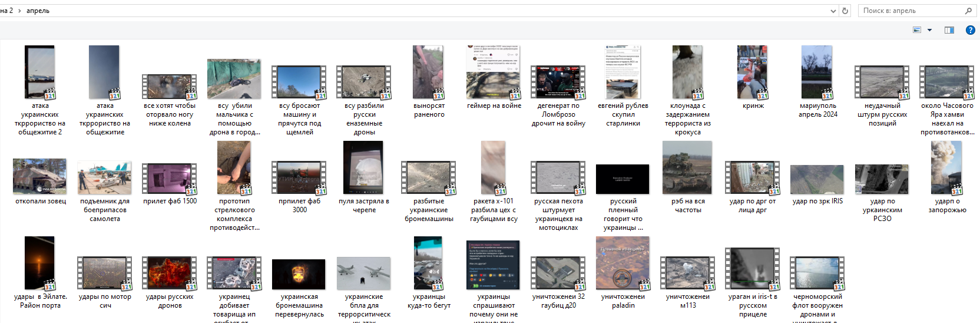Select file 'уничтоженеи 32 гаубиц д20'
The width and height of the screenshot is (980, 323).
[558, 283]
